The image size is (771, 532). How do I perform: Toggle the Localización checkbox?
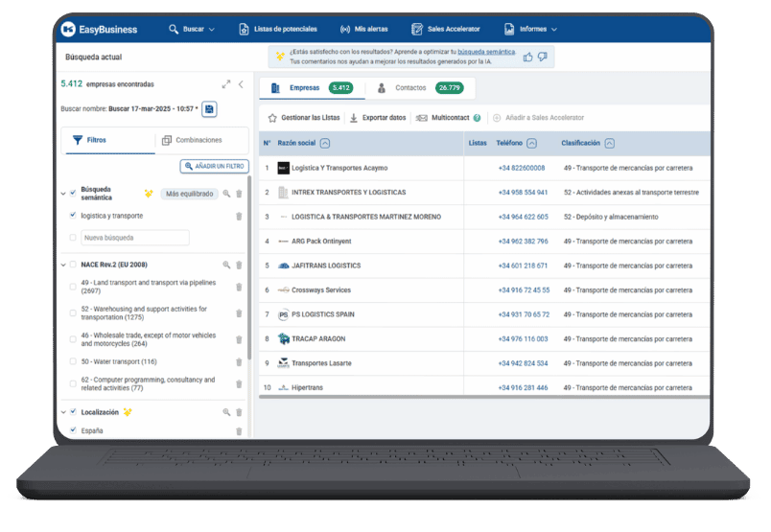tap(73, 411)
